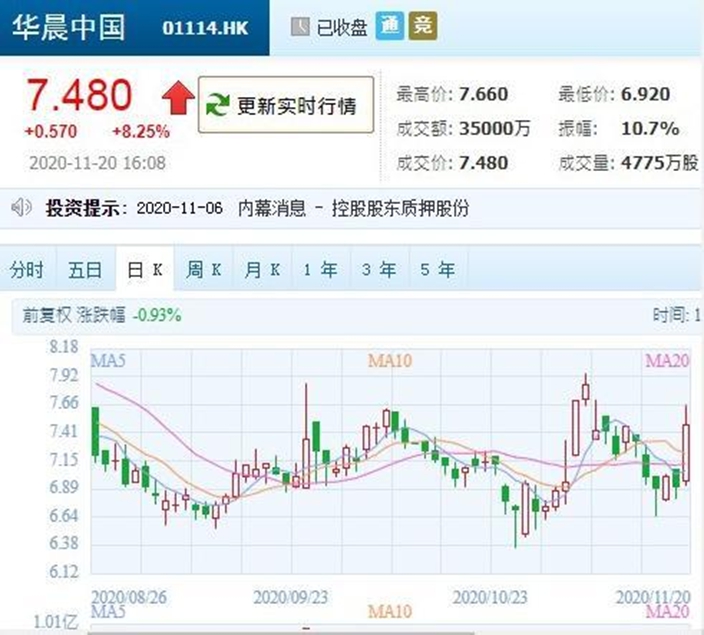Click the change value +0.570

click(x=51, y=132)
